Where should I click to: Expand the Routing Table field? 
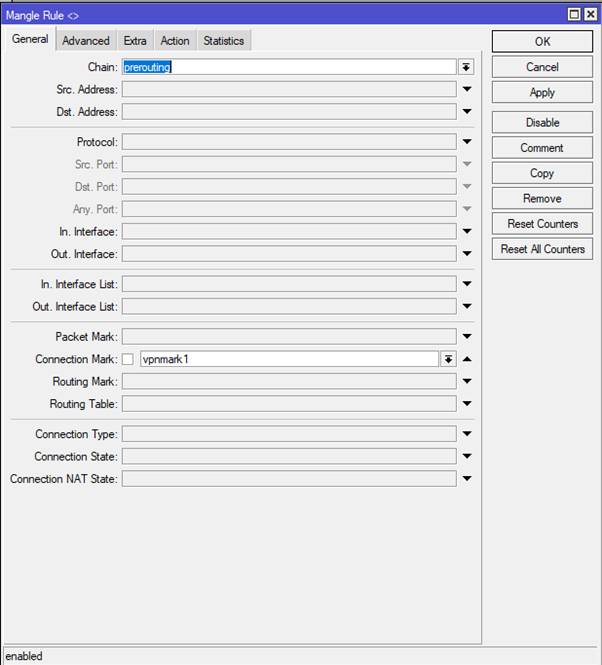[467, 404]
